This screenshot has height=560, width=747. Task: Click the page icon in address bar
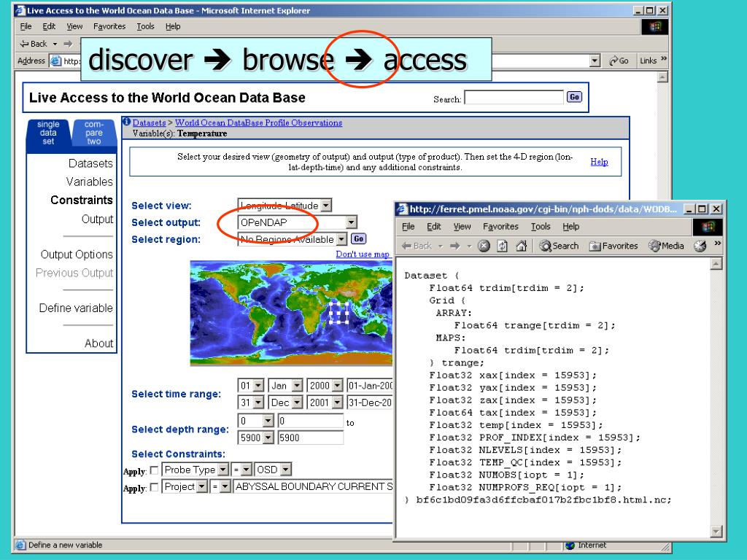coord(55,61)
